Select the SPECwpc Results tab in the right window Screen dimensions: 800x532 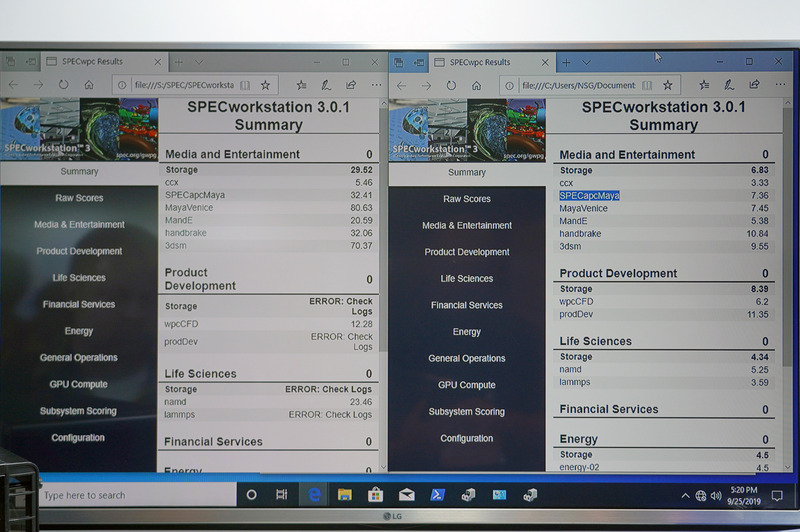492,62
